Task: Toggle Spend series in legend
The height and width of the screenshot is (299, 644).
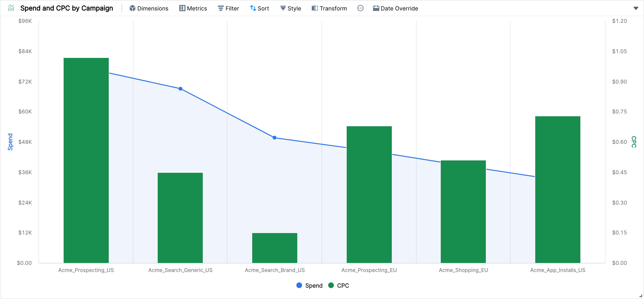Action: coord(313,285)
